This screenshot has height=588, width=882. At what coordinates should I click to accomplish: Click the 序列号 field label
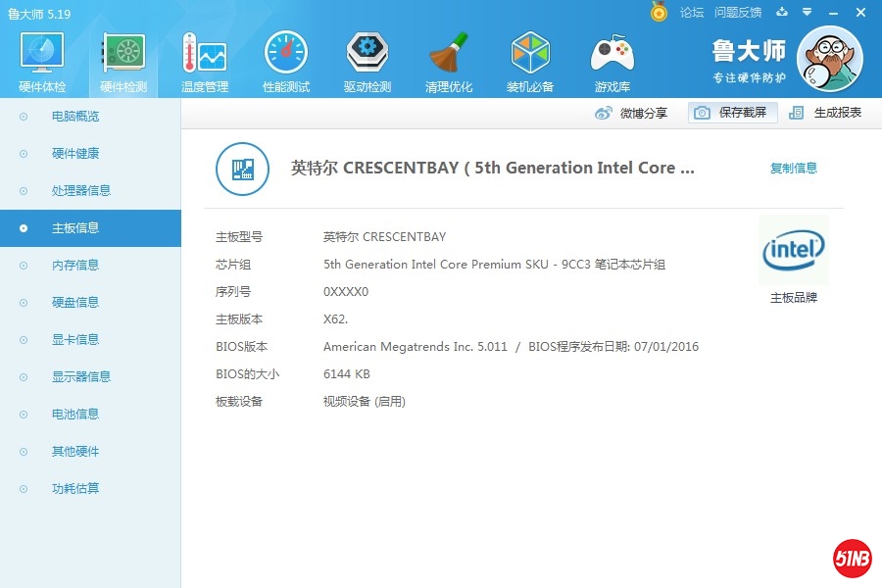click(233, 291)
